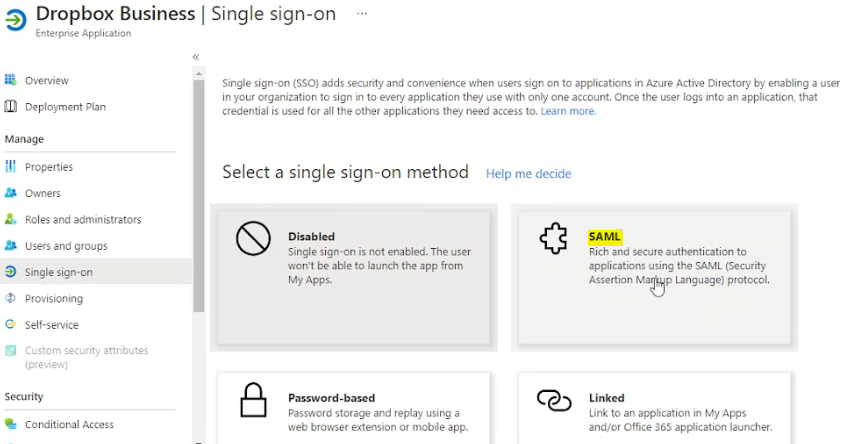
Task: Choose the Disabled sign-on method card
Action: coord(353,279)
